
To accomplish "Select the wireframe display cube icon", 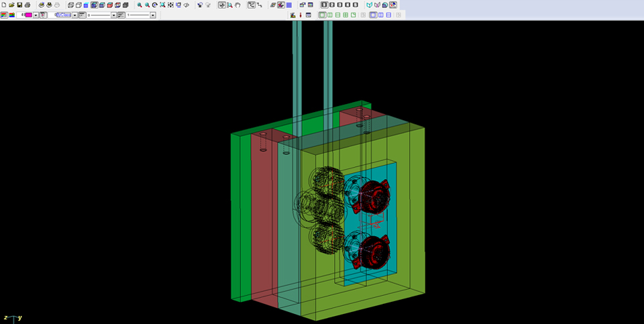I will (x=71, y=5).
